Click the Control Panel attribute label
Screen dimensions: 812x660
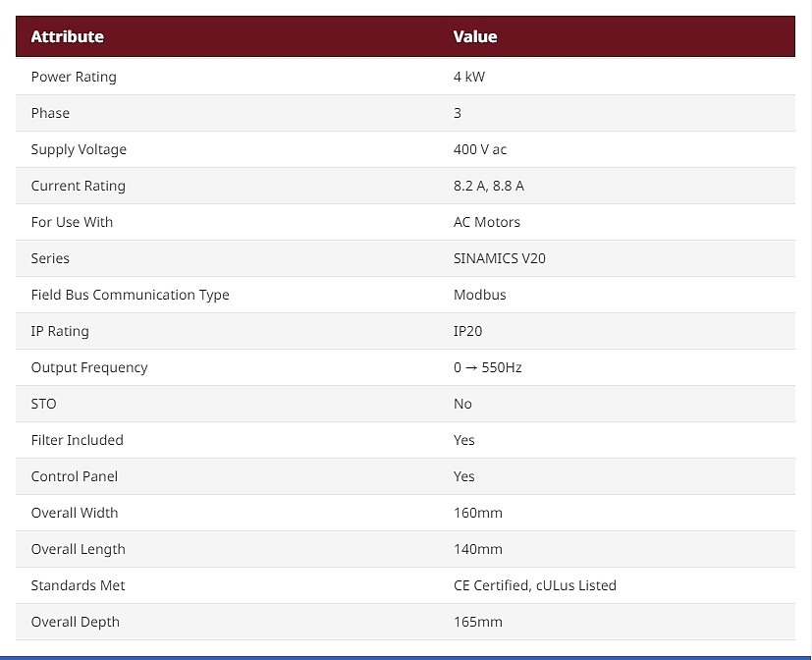75,476
